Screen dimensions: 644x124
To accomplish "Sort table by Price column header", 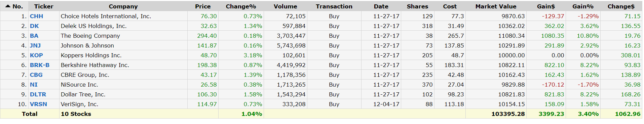I will 203,6.
